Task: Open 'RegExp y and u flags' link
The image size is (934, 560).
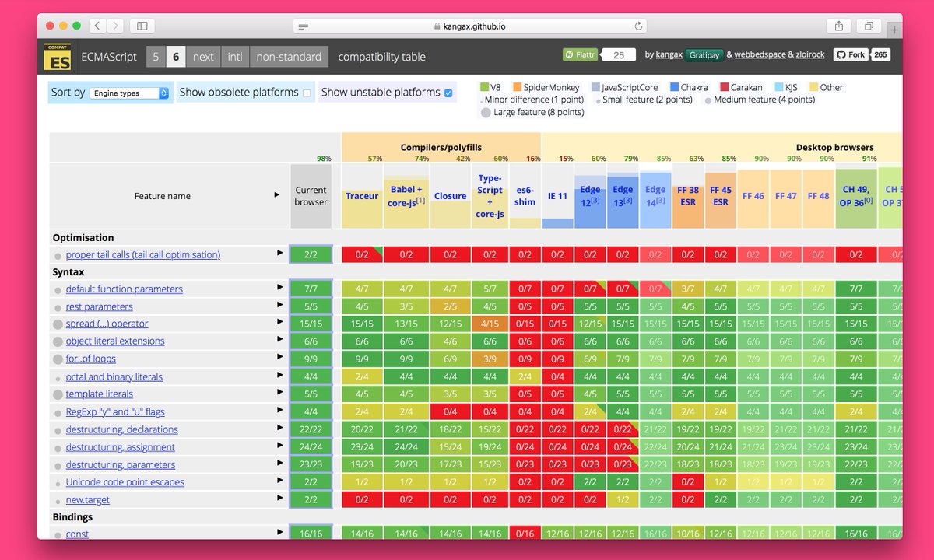Action: point(115,411)
